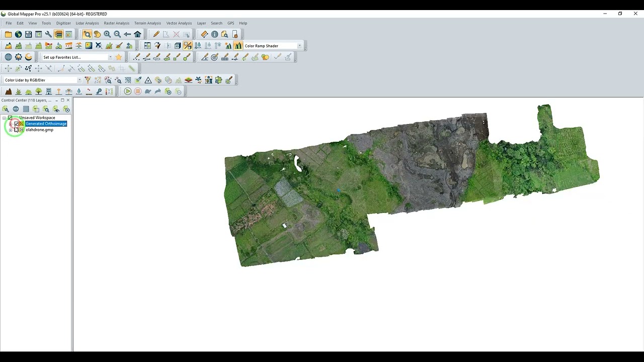
Task: Maximize the Control Center panel
Action: (x=62, y=100)
